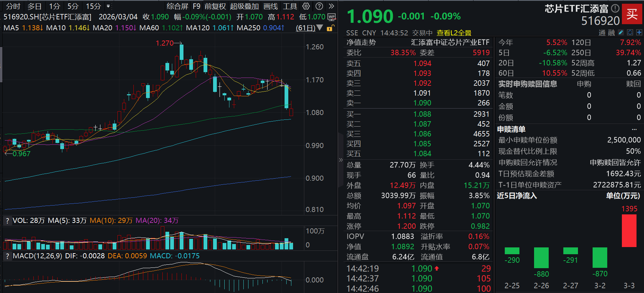The height and width of the screenshot is (293, 644).
Task: Select the 5分 period tab
Action: [x=73, y=6]
